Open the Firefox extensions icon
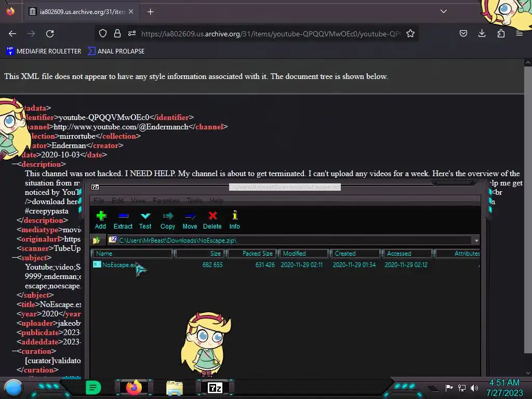 click(x=501, y=33)
